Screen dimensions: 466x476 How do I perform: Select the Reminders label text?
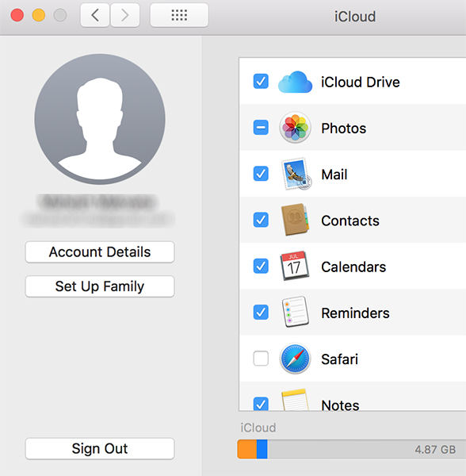[x=355, y=313]
